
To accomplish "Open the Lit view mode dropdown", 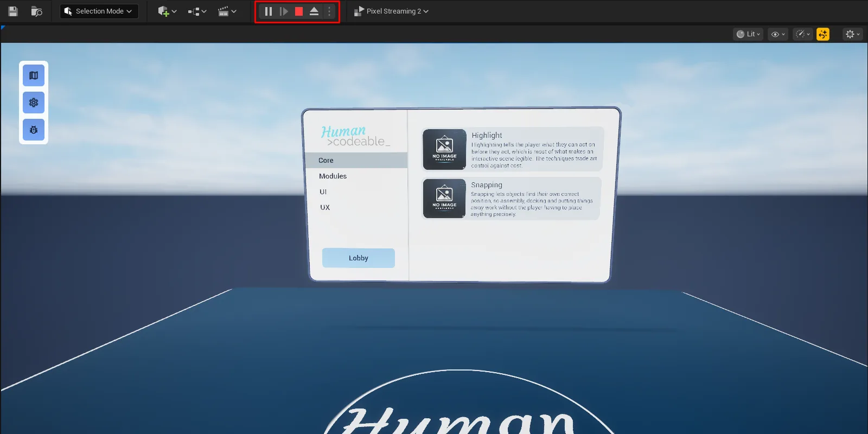I will pos(748,34).
